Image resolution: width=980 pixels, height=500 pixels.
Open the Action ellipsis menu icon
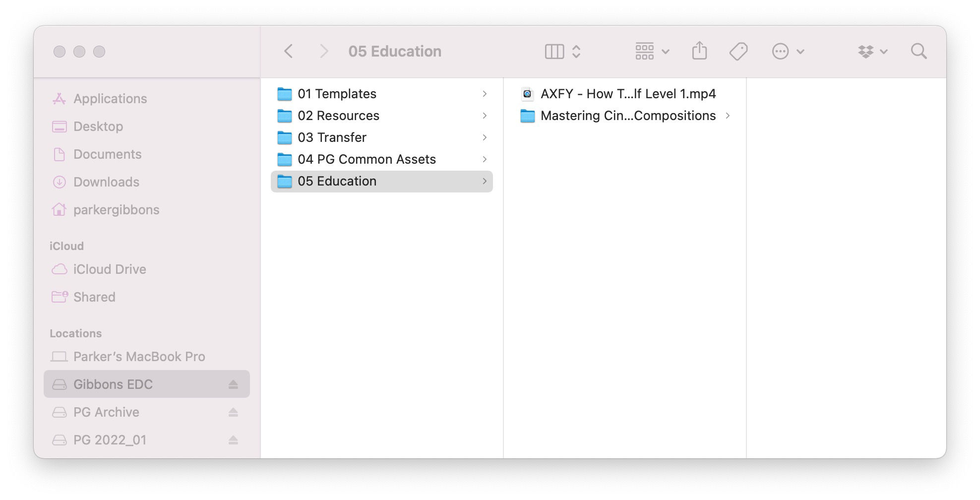coord(780,51)
